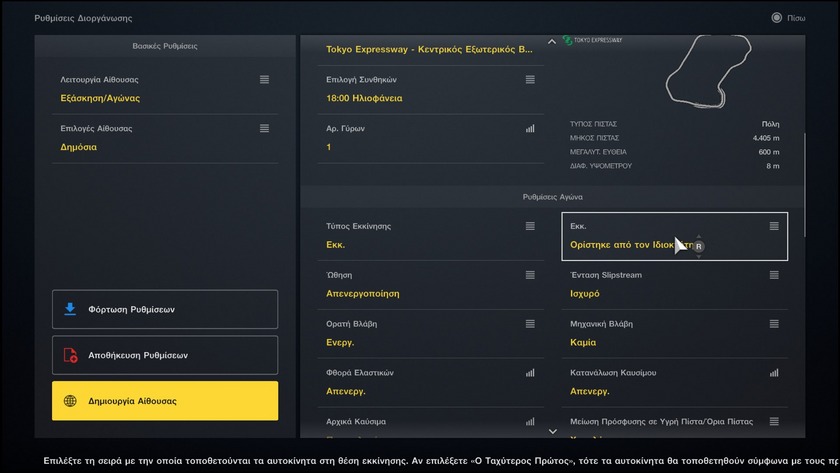Image resolution: width=840 pixels, height=473 pixels.
Task: Click bars icon for Φθορά Ελαστικών
Action: (x=530, y=373)
